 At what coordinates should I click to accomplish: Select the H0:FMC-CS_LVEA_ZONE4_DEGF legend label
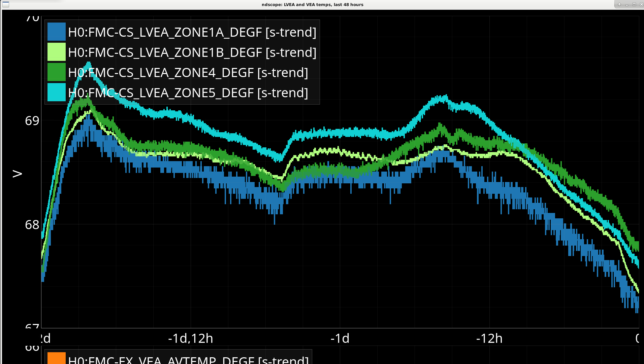(188, 73)
